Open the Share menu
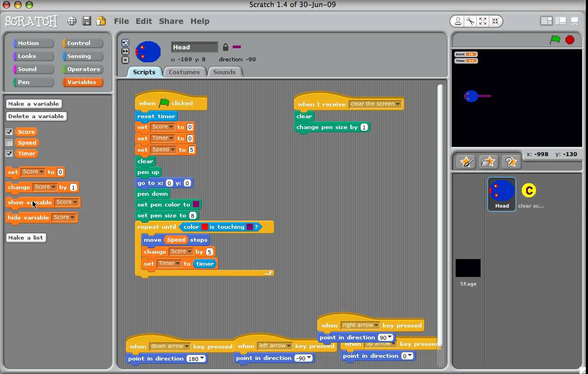This screenshot has height=374, width=588. [x=171, y=21]
